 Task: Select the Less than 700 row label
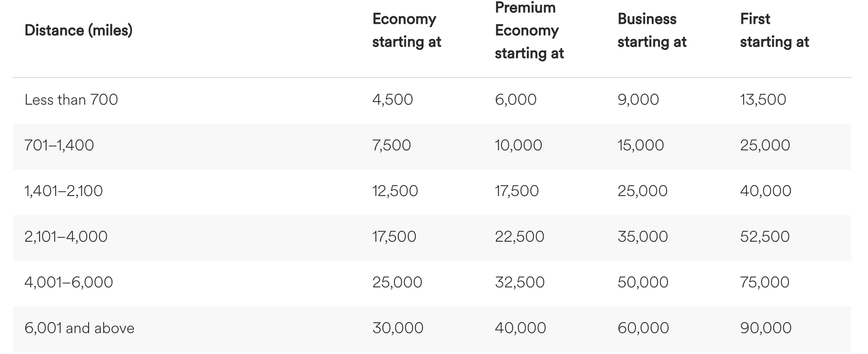pyautogui.click(x=71, y=99)
